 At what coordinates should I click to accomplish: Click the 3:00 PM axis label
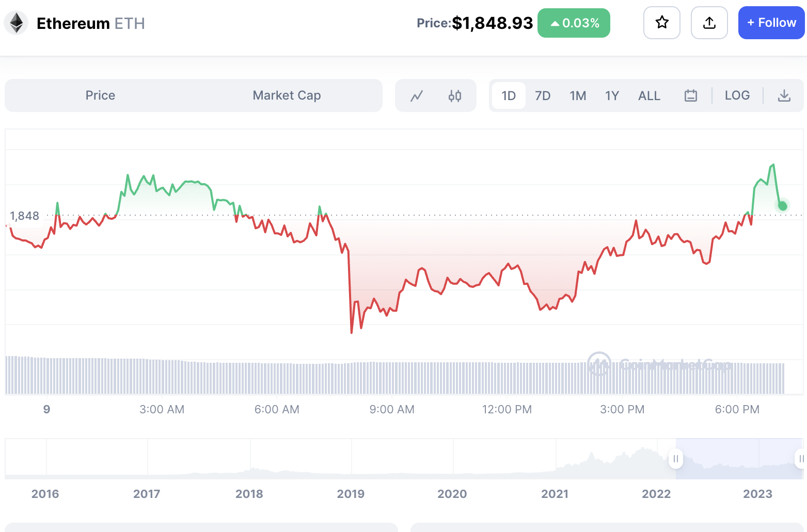point(622,410)
